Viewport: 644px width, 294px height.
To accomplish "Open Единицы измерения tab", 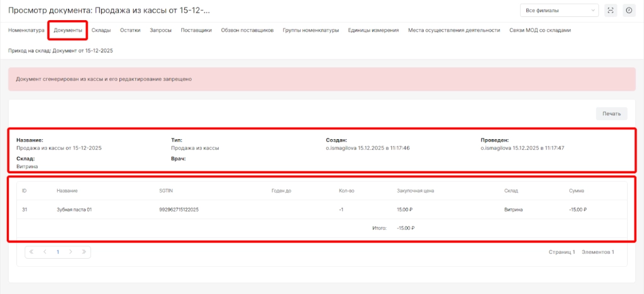I will (373, 30).
